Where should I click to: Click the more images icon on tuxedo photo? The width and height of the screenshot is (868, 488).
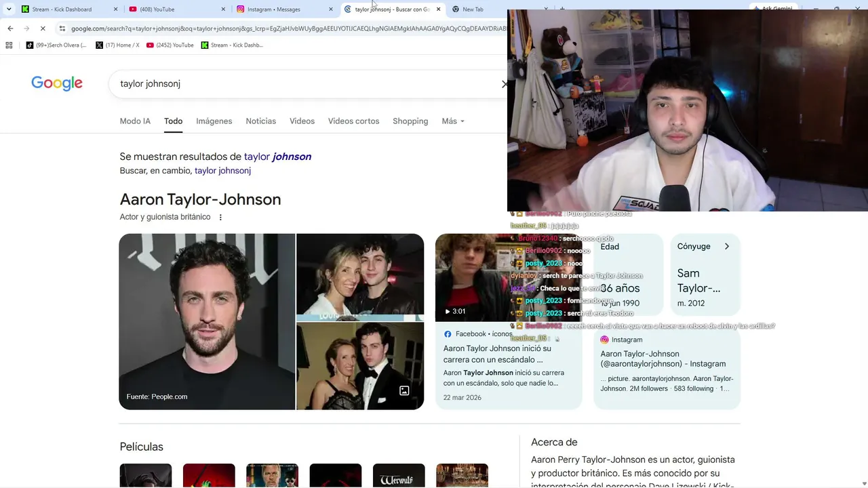[404, 390]
